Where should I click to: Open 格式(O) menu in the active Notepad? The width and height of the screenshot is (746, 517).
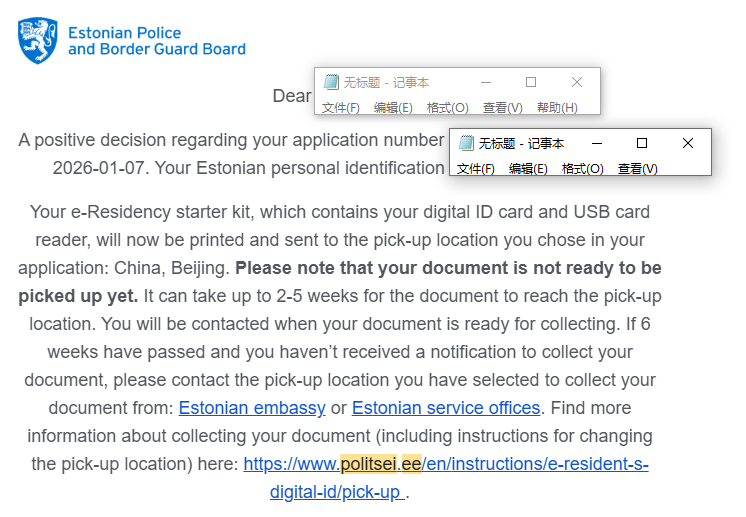pyautogui.click(x=583, y=169)
